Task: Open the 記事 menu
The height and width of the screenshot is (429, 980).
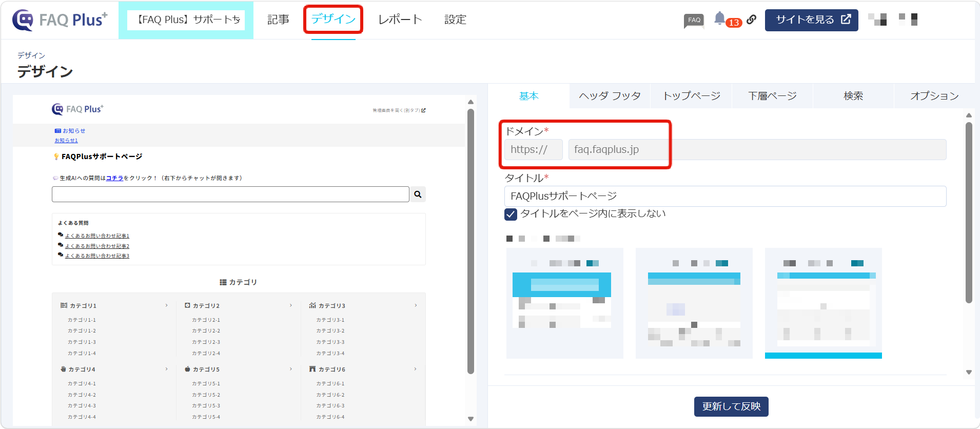Action: coord(278,19)
